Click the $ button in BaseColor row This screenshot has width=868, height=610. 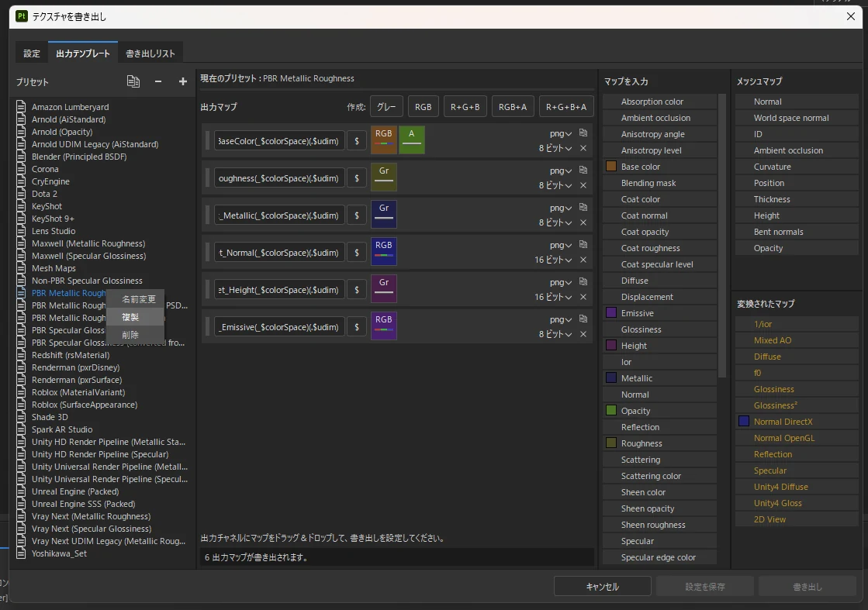click(x=357, y=141)
